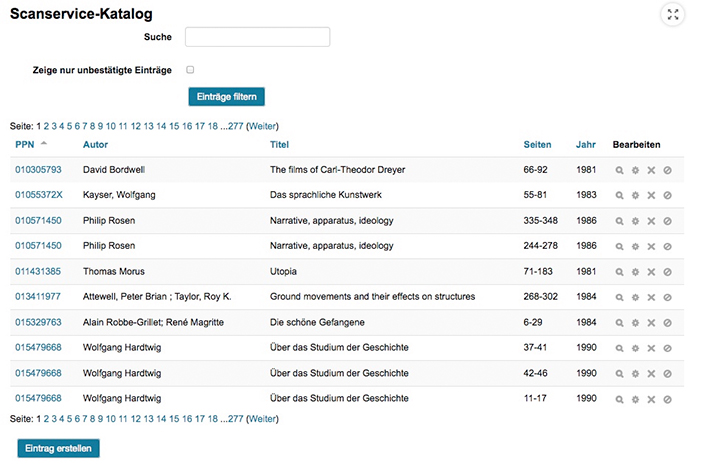Focus the Suche search input field

(257, 37)
